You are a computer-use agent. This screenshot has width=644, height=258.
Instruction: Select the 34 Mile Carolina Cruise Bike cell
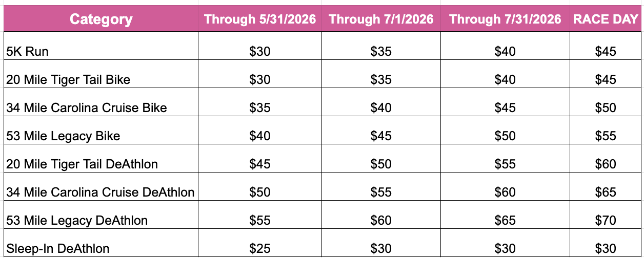tap(87, 108)
